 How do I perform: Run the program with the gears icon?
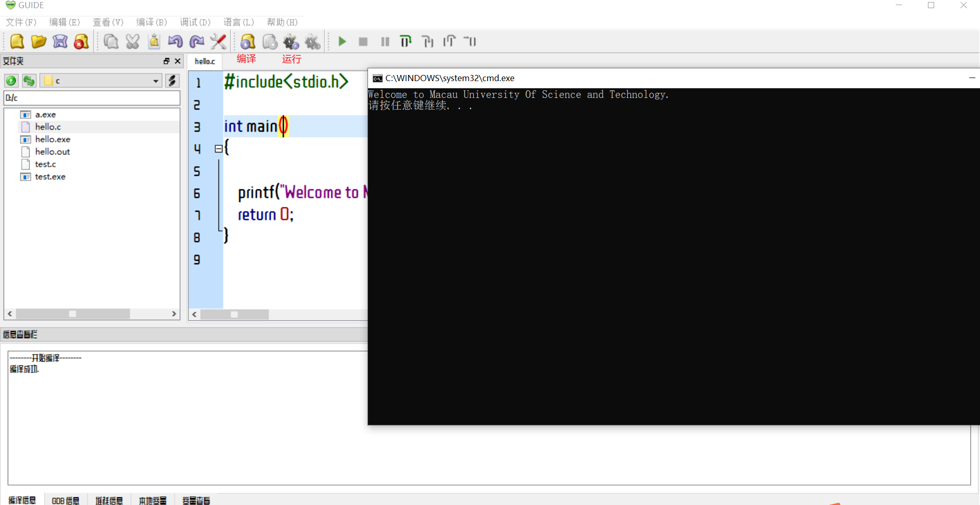tap(291, 41)
